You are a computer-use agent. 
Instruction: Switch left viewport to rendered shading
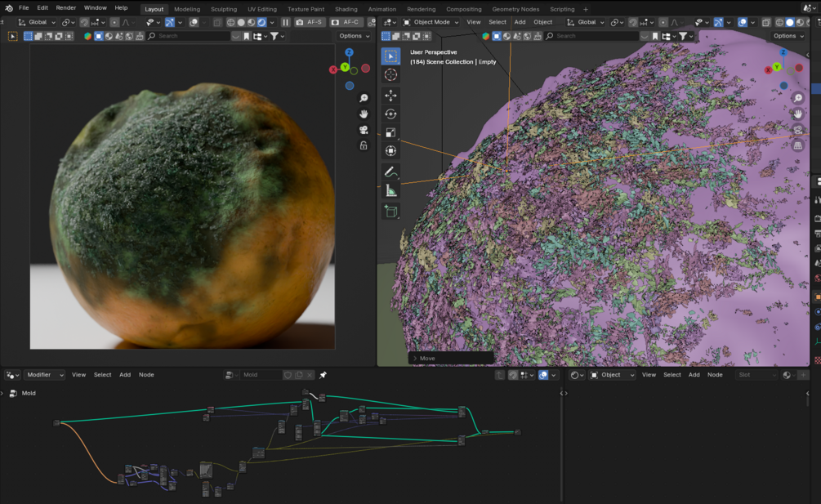tap(261, 22)
